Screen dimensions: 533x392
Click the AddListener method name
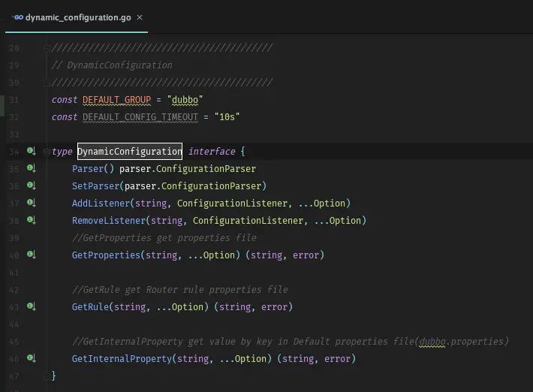[x=101, y=204]
